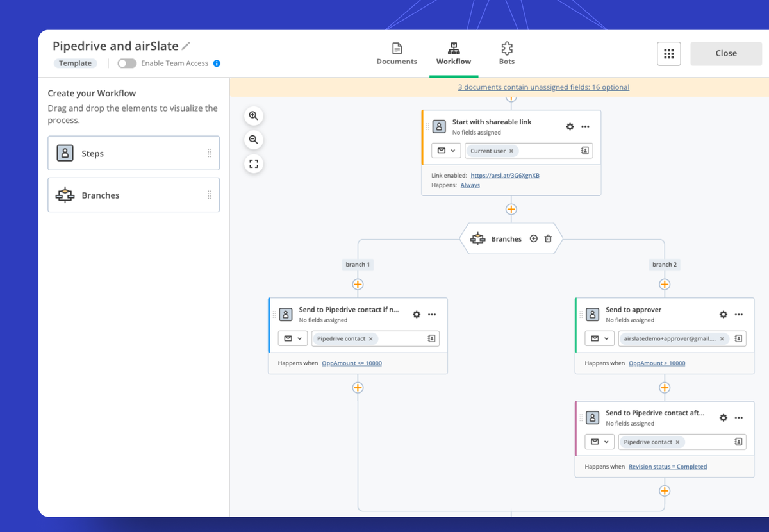Delete the Branches node trash icon

548,239
